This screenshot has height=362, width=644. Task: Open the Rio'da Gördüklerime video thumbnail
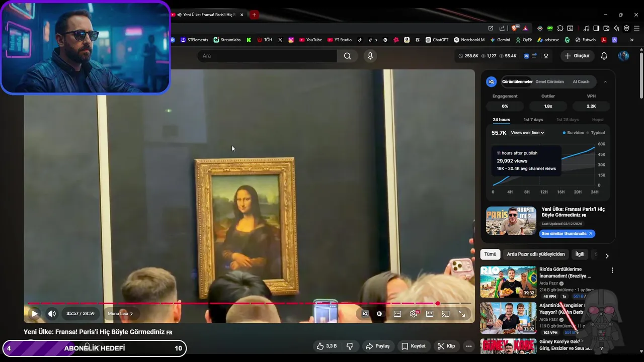click(508, 282)
